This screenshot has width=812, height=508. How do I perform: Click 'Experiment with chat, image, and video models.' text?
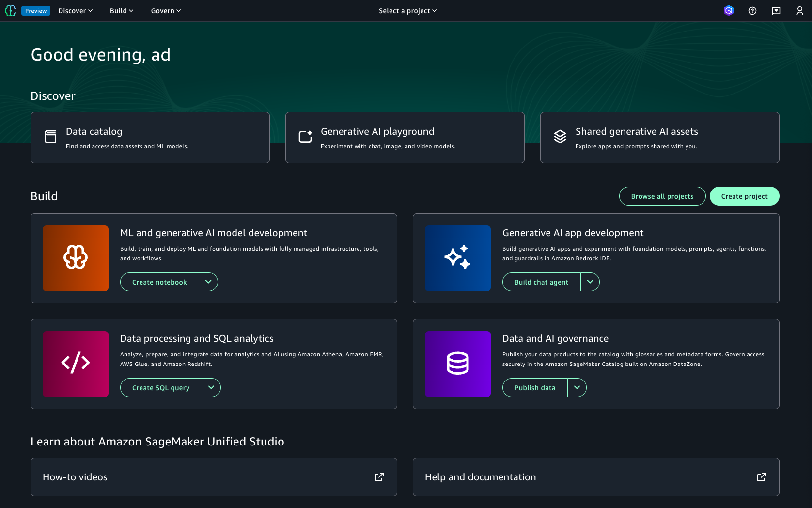(388, 146)
